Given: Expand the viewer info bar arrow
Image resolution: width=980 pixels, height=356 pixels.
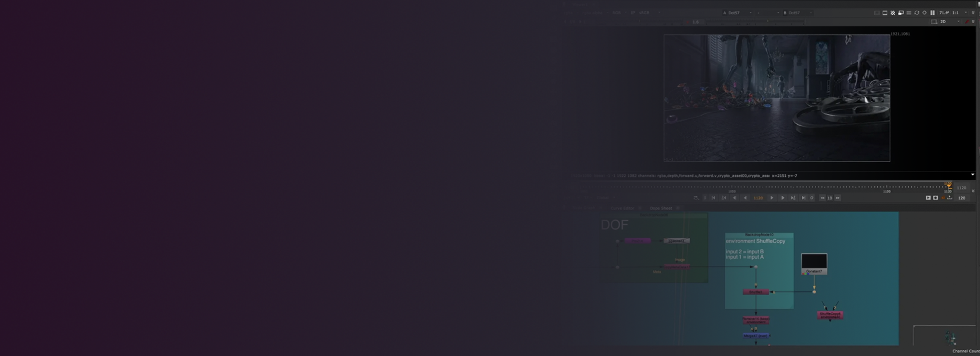Looking at the screenshot, I should tap(972, 175).
